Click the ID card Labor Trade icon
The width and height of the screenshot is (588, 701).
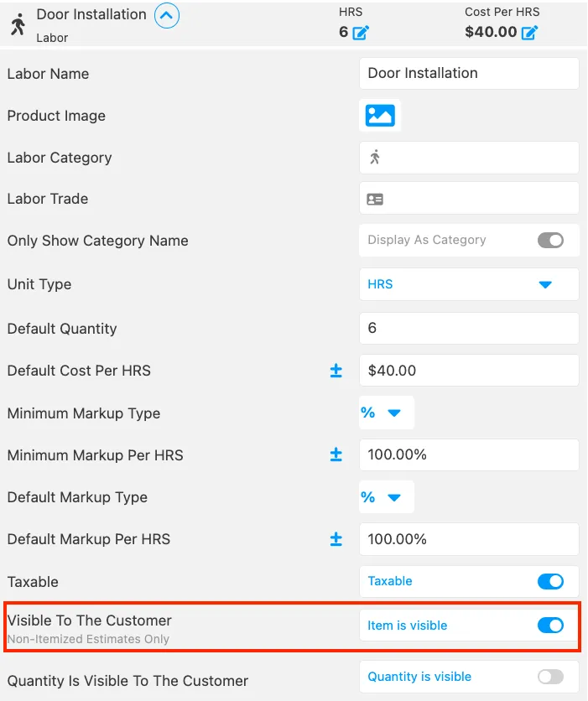pos(375,199)
